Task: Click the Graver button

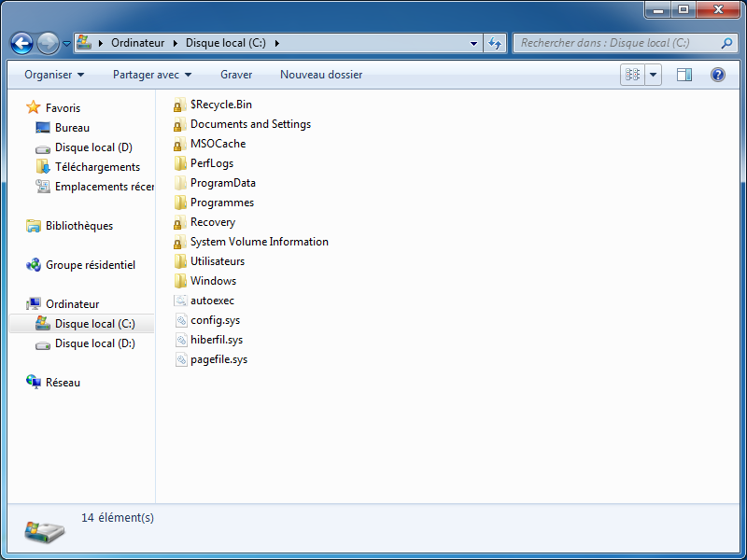Action: pyautogui.click(x=236, y=75)
